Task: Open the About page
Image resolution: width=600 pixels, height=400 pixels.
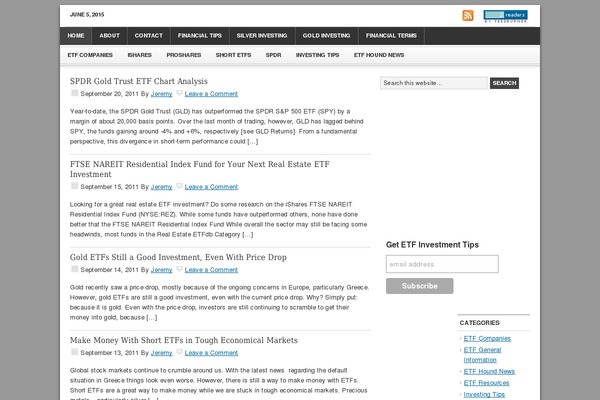Action: [x=109, y=36]
